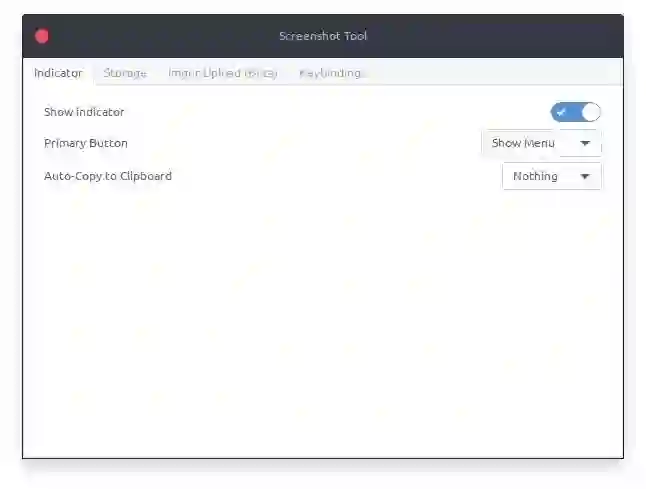Go to the Keybindings tab

pyautogui.click(x=330, y=73)
